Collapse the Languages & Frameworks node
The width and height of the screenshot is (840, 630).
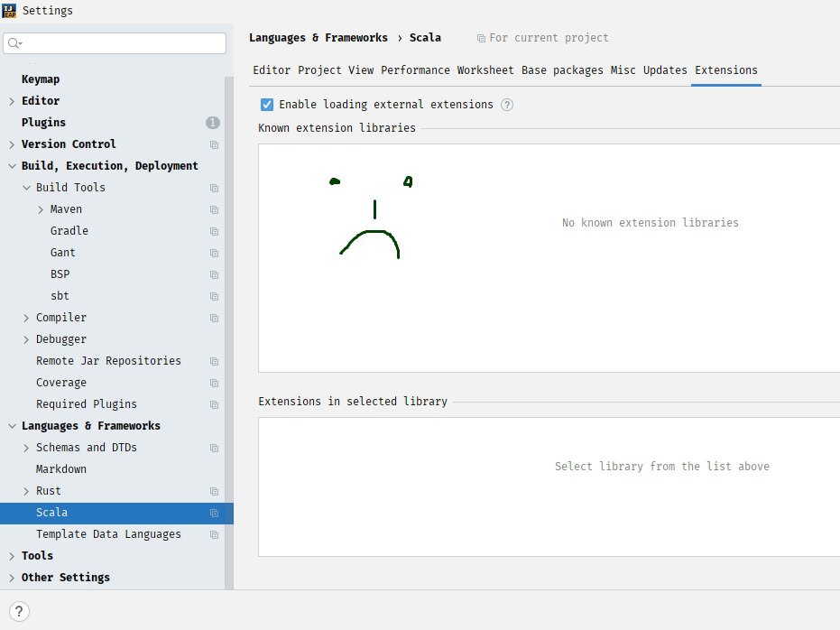point(12,426)
